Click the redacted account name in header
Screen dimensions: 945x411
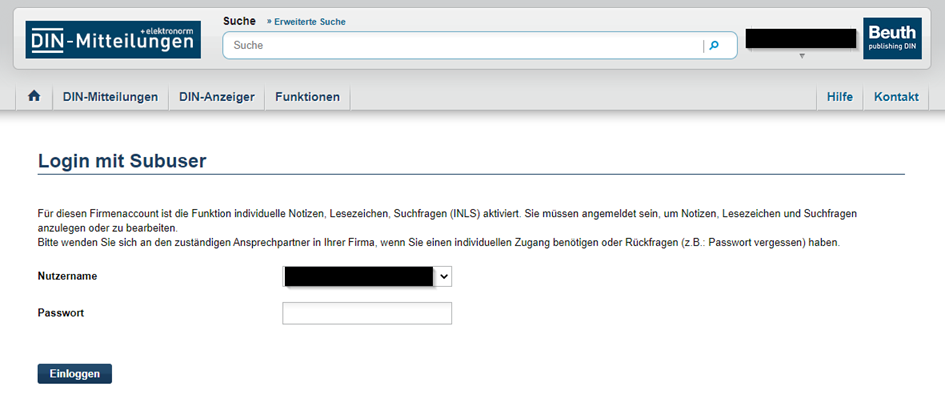[x=800, y=38]
